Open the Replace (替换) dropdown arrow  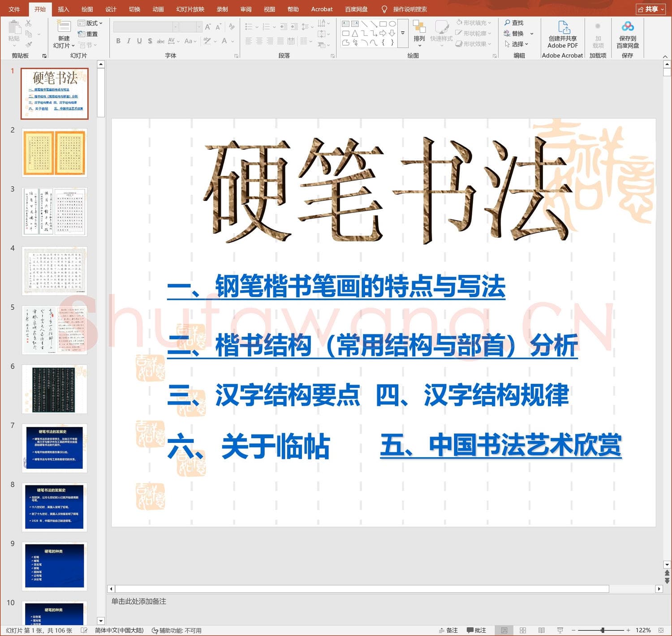[x=532, y=34]
